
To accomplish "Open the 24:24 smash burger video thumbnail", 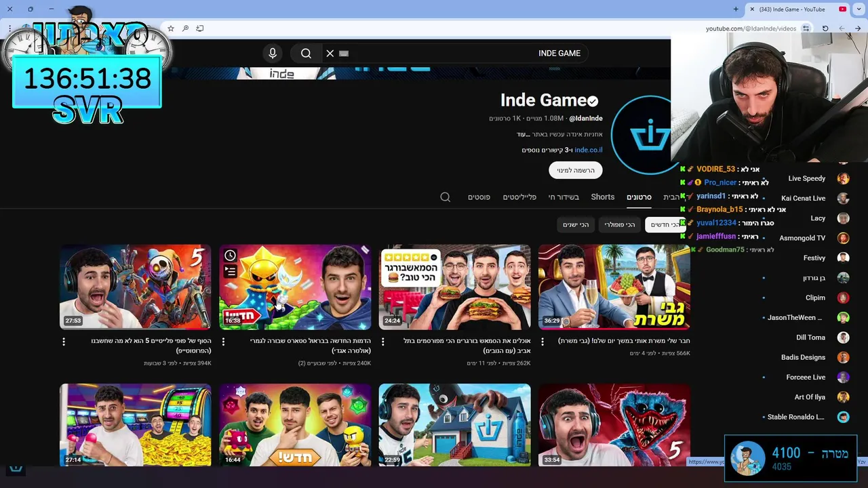I will click(x=454, y=287).
